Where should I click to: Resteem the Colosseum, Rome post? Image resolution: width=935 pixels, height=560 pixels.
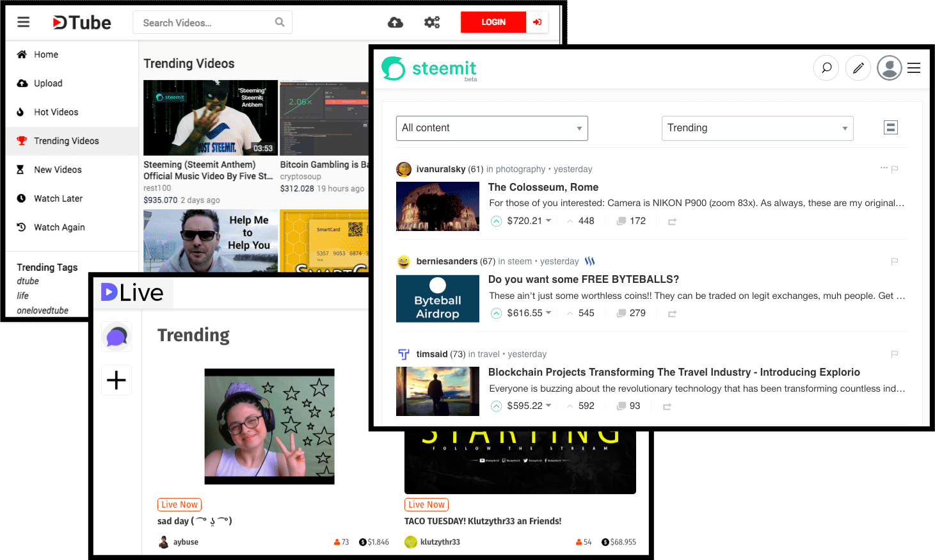click(672, 221)
